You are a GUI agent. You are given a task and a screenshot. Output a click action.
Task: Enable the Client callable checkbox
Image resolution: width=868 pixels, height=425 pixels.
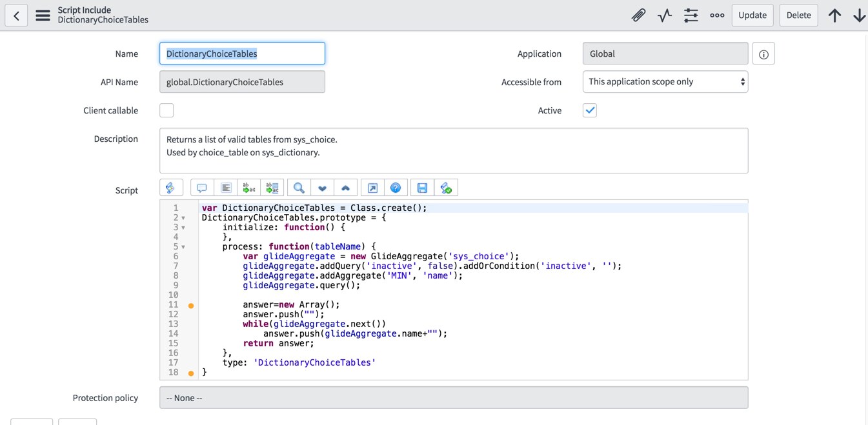pyautogui.click(x=167, y=110)
